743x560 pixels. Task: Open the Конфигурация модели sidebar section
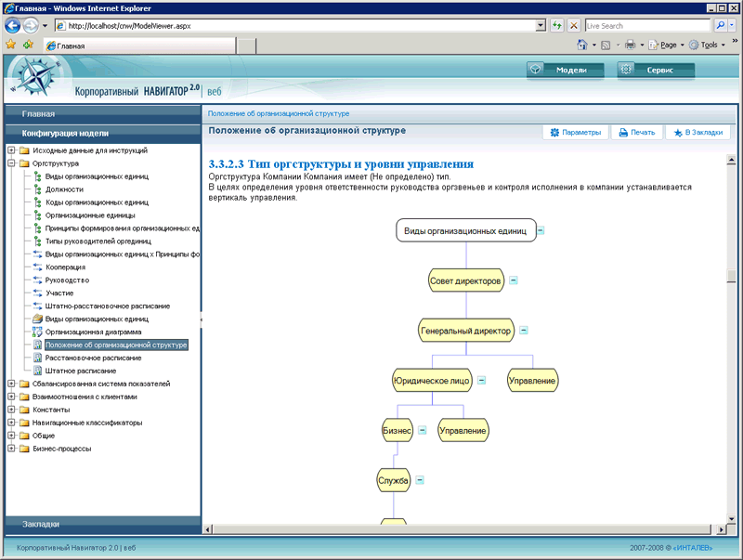pyautogui.click(x=103, y=134)
